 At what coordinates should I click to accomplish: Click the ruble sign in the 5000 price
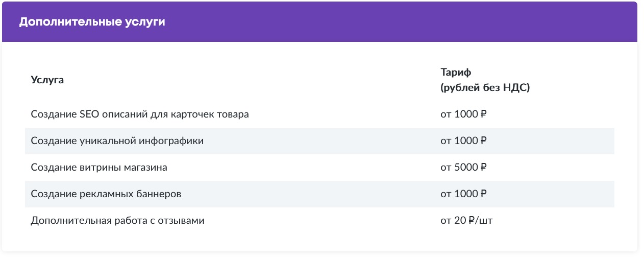(483, 167)
